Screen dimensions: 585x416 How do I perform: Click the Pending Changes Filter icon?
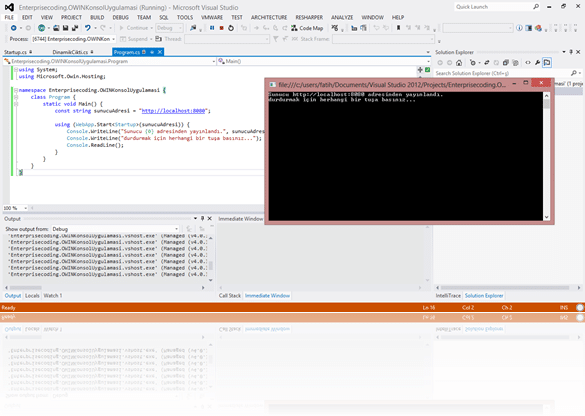coord(473,63)
